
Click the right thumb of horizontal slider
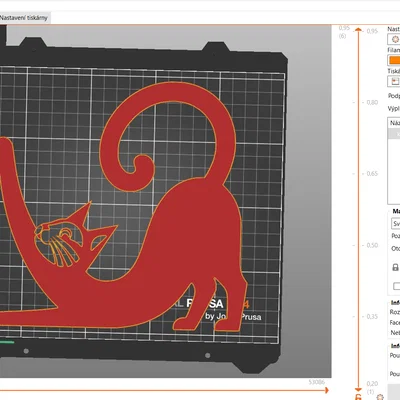click(327, 390)
